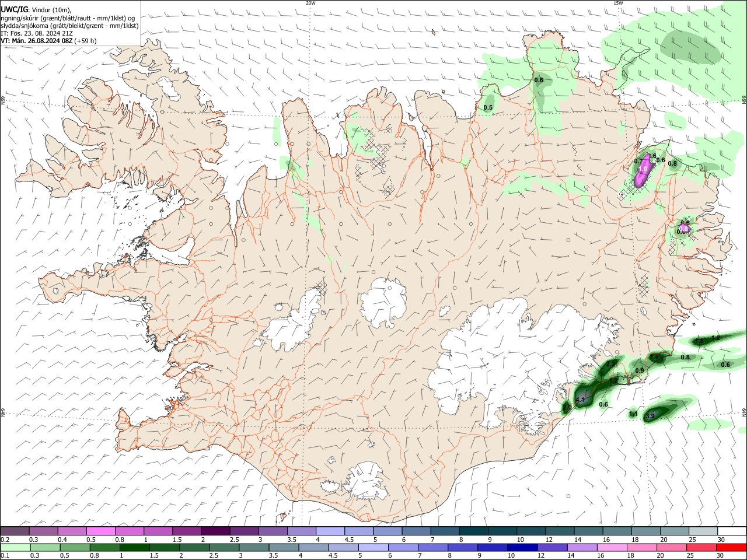747x560 pixels.
Task: Click the 0.7 value beside the pink snow area
Action: click(638, 161)
